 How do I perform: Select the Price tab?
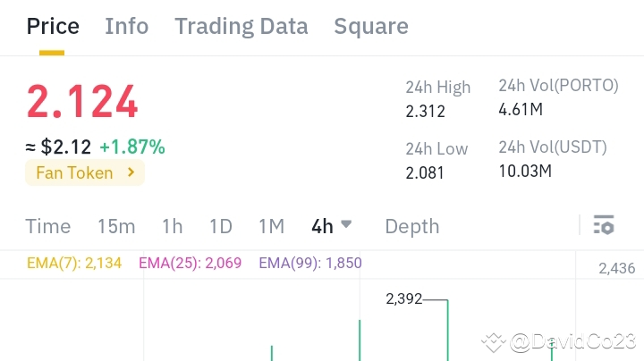click(53, 27)
